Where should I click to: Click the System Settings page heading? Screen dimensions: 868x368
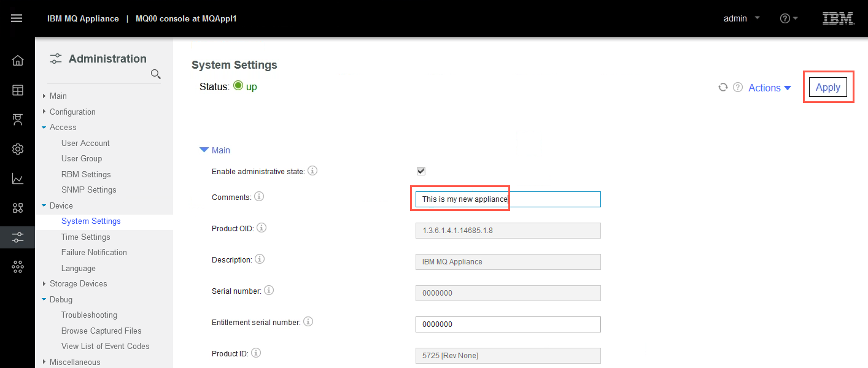pyautogui.click(x=234, y=65)
